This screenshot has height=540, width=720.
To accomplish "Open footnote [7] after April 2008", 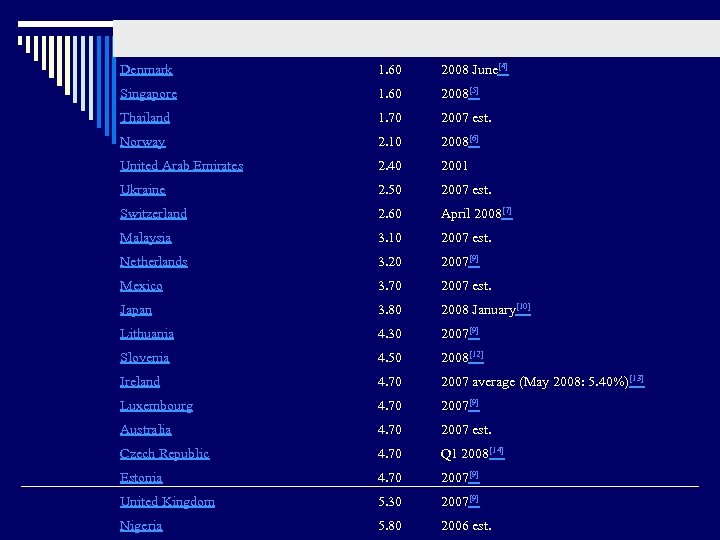I will 507,212.
